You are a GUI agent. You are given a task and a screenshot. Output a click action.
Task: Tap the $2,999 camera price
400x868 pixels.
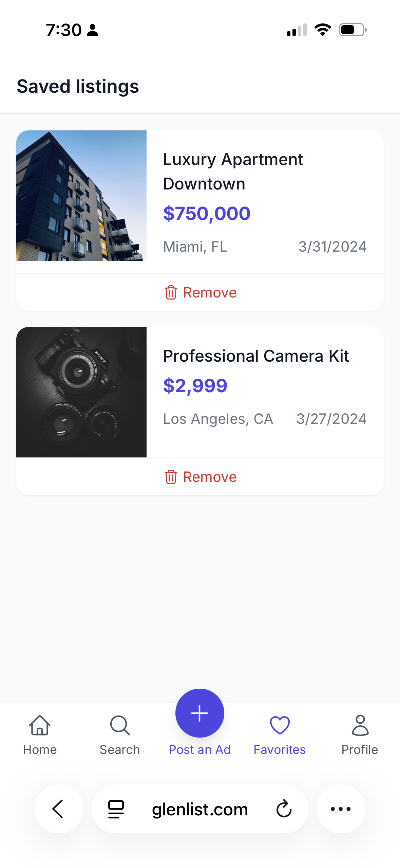[195, 386]
